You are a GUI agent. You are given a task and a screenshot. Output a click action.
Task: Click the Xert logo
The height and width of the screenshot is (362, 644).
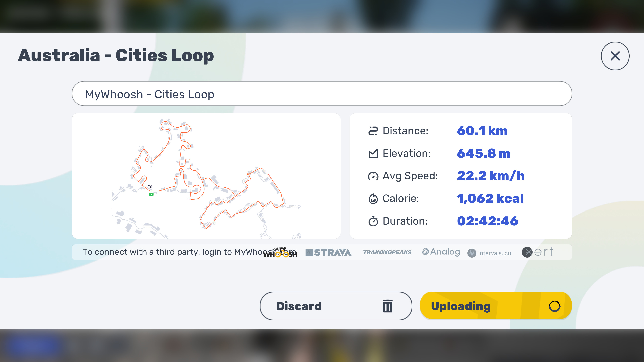click(538, 252)
